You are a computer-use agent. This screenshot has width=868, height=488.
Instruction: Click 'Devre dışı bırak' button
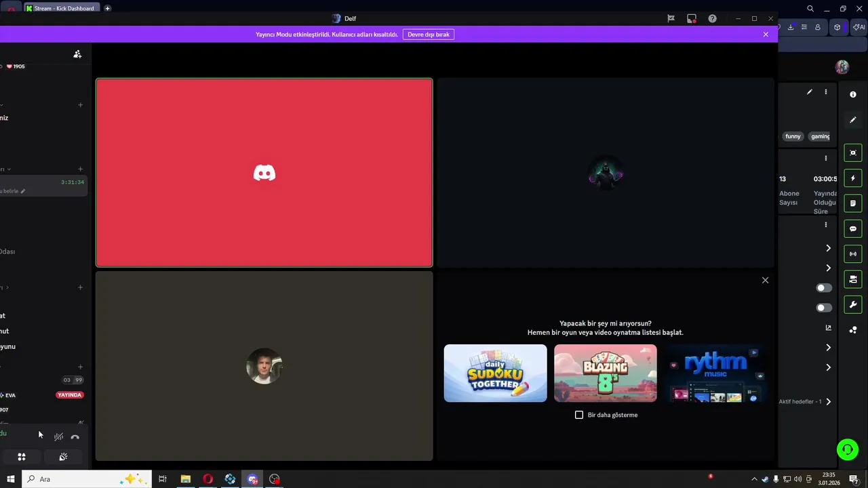tap(429, 34)
